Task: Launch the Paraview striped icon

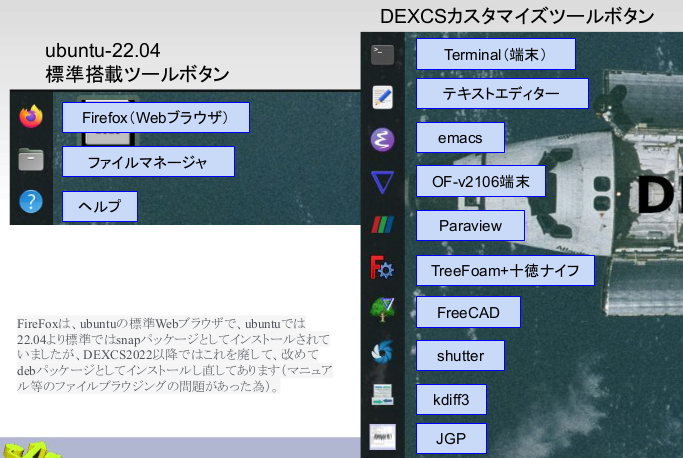Action: [x=382, y=225]
